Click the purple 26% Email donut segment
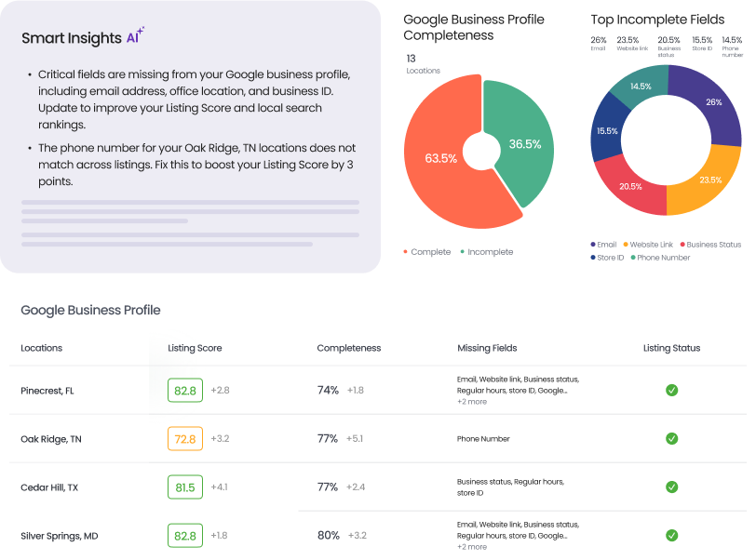Screen dimensions: 756x560 [709, 104]
